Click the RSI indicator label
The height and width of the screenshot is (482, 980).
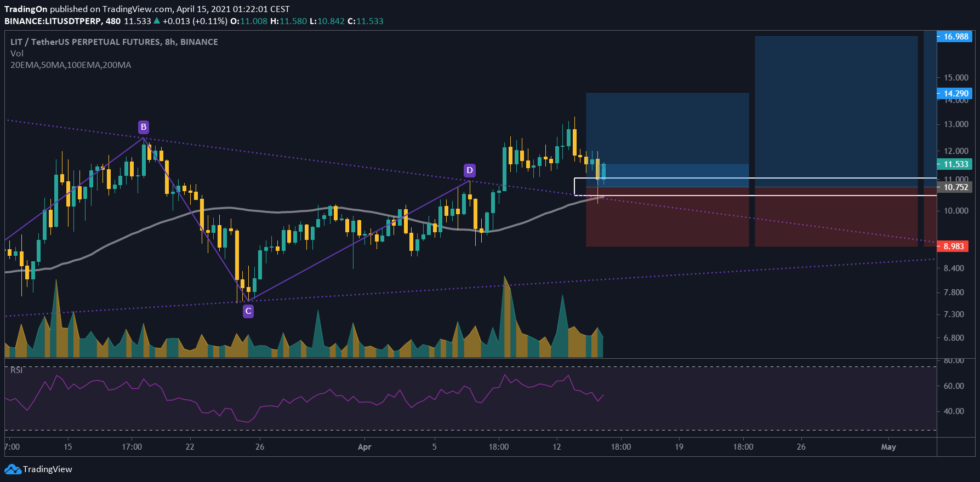click(16, 370)
